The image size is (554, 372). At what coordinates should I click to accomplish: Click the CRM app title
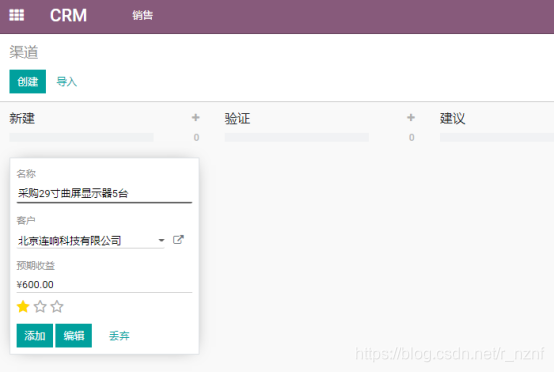click(x=68, y=16)
